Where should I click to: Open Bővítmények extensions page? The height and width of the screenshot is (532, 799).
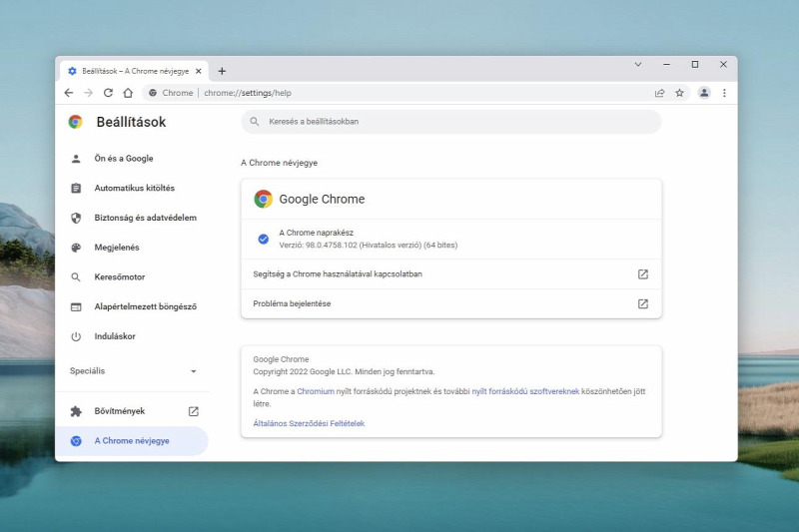(x=133, y=411)
